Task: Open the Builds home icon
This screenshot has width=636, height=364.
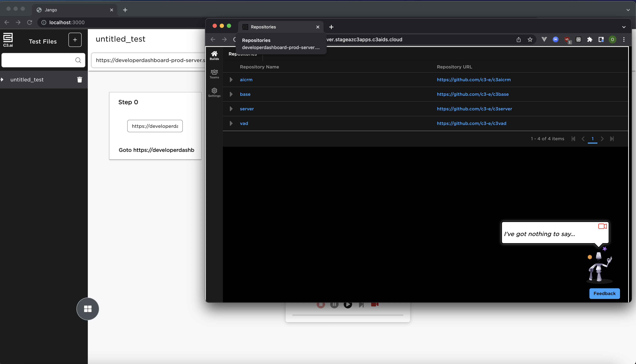Action: tap(214, 55)
